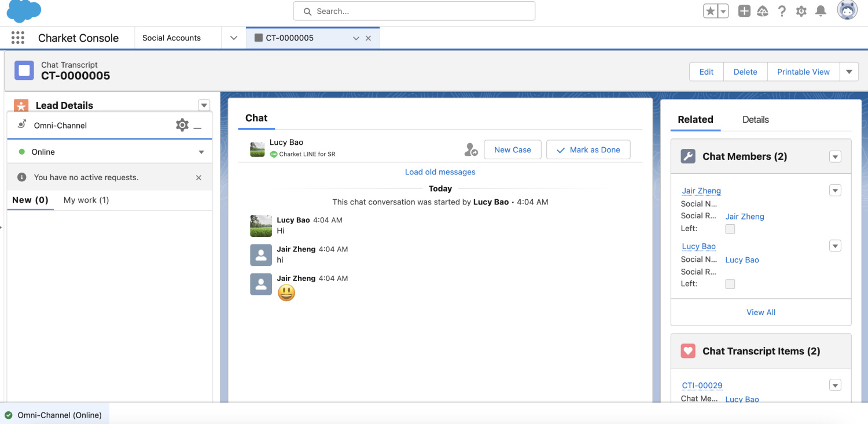Open the App Launcher dots grid
Screen dimensions: 868x424
pyautogui.click(x=18, y=38)
